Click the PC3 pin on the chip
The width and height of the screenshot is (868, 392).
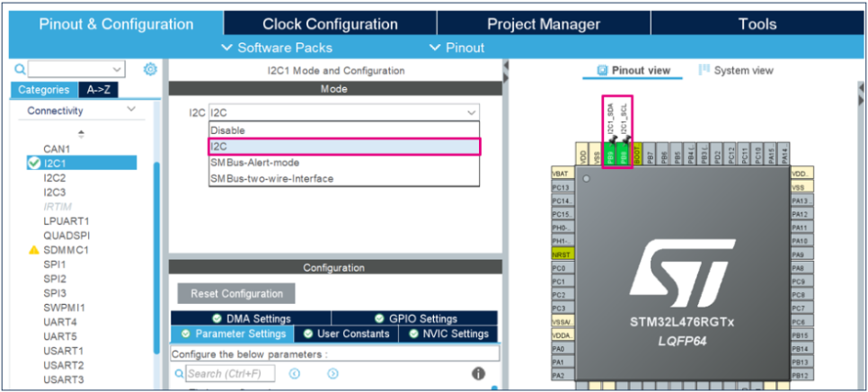(563, 308)
